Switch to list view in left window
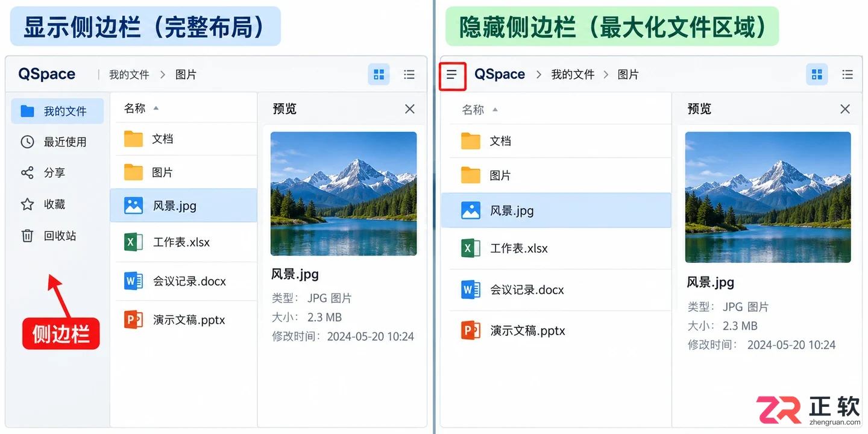 (x=409, y=75)
